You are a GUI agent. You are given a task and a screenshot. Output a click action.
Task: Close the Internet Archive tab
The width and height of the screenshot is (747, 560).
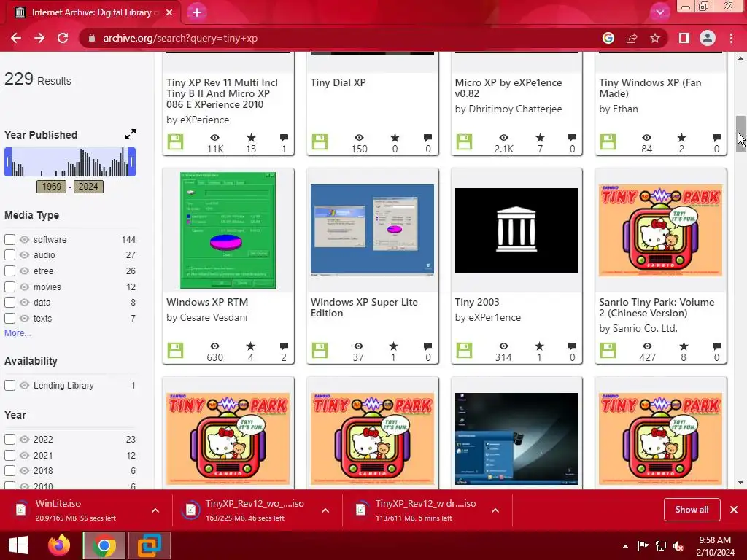tap(169, 12)
